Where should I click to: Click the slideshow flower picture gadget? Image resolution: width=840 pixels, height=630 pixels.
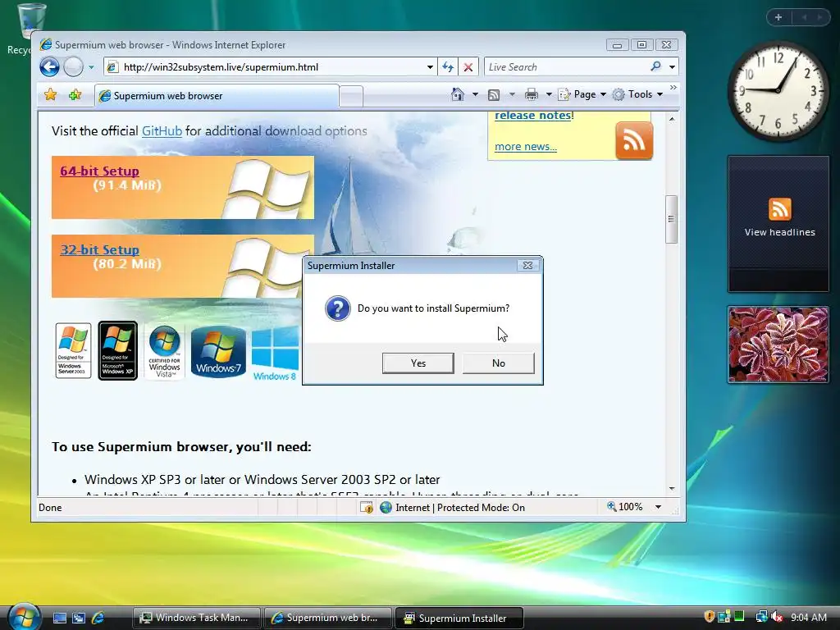778,345
